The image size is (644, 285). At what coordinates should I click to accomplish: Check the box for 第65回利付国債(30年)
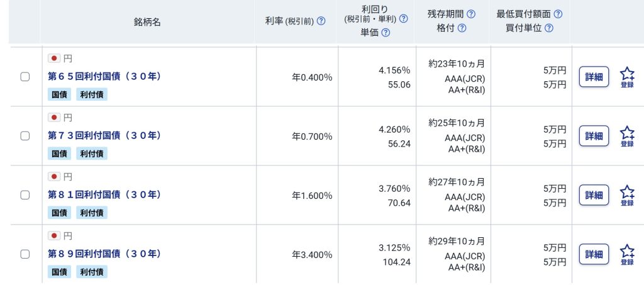click(25, 77)
